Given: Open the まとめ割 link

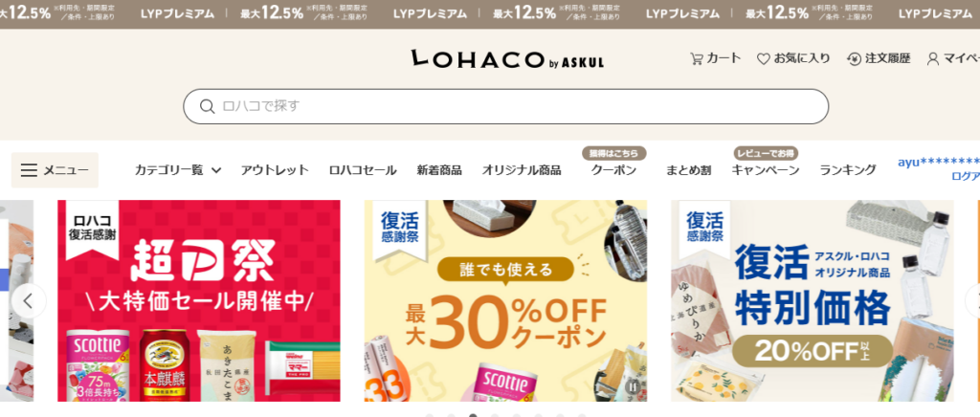Looking at the screenshot, I should click(x=688, y=170).
